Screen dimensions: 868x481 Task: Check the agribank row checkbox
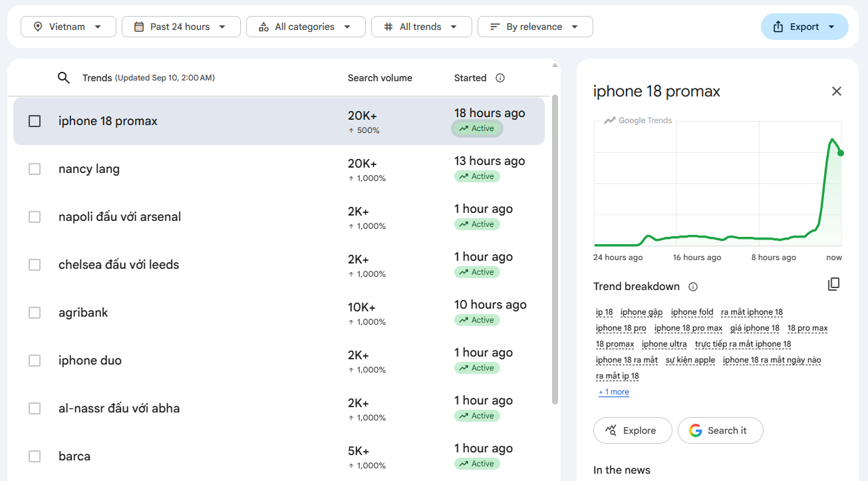35,313
